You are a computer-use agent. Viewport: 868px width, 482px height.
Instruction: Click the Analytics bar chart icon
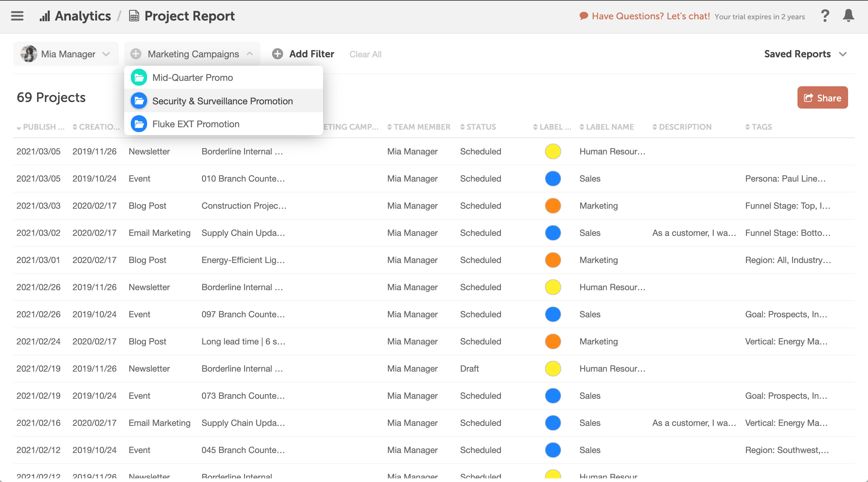click(45, 16)
